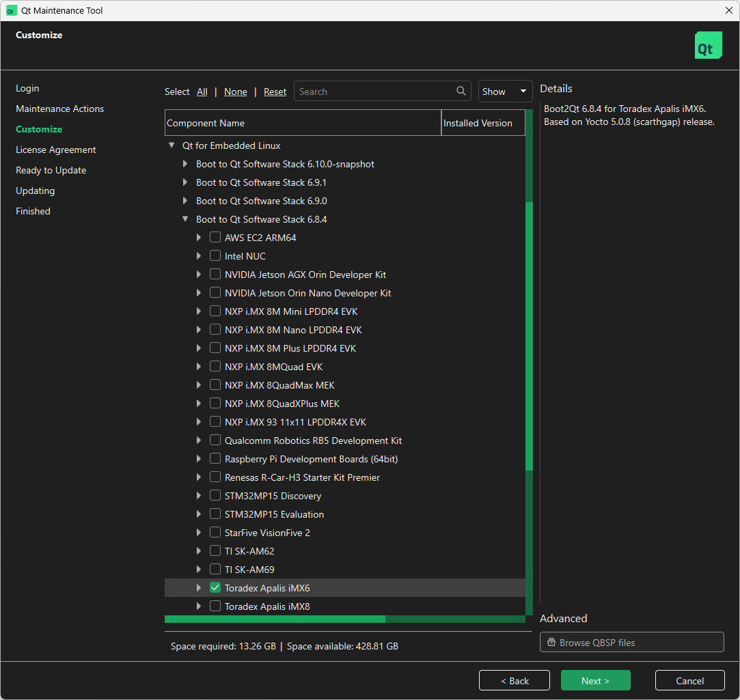
Task: Select License Agreement in the sidebar
Action: click(56, 150)
